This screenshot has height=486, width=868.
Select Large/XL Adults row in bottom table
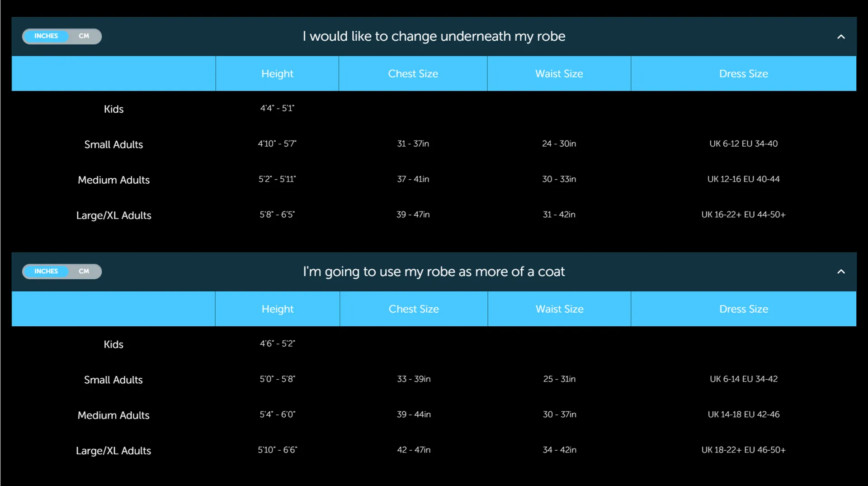[x=434, y=450]
